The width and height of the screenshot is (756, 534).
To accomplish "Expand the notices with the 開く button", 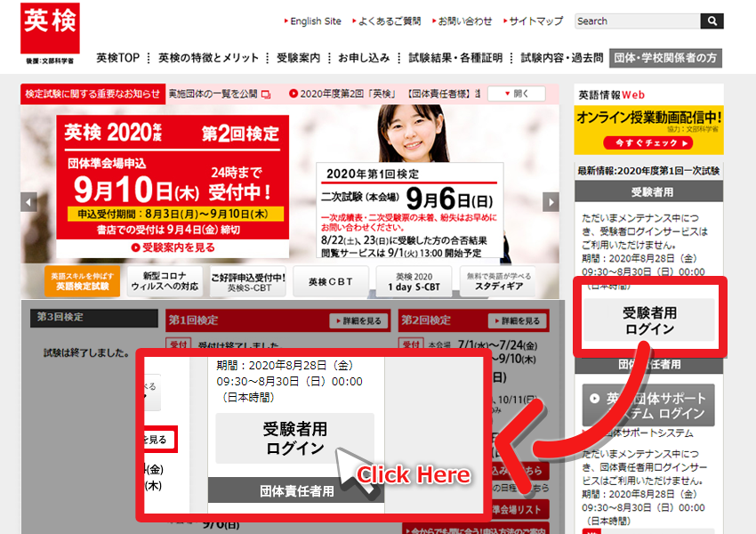I will (x=517, y=93).
